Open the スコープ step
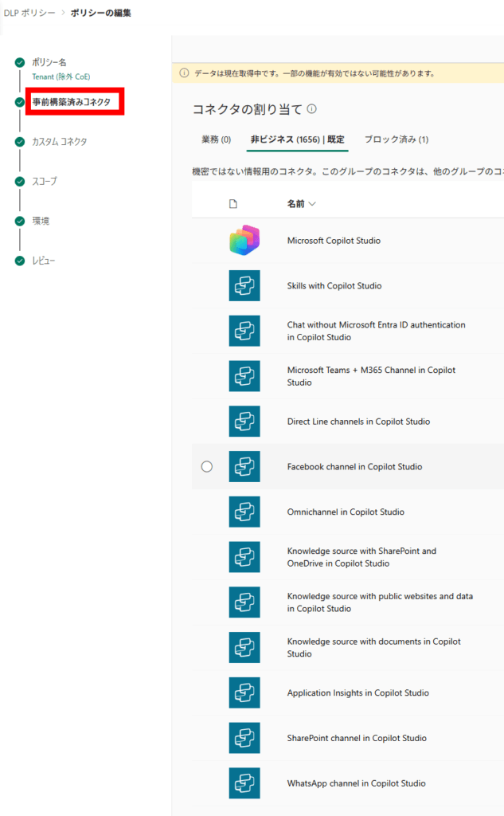This screenshot has height=816, width=504. tap(44, 182)
